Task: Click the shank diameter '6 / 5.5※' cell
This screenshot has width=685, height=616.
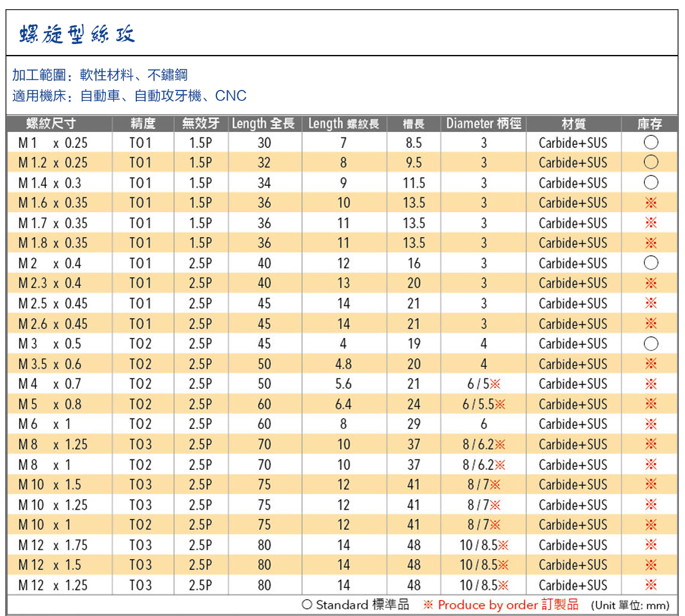Action: pos(484,405)
